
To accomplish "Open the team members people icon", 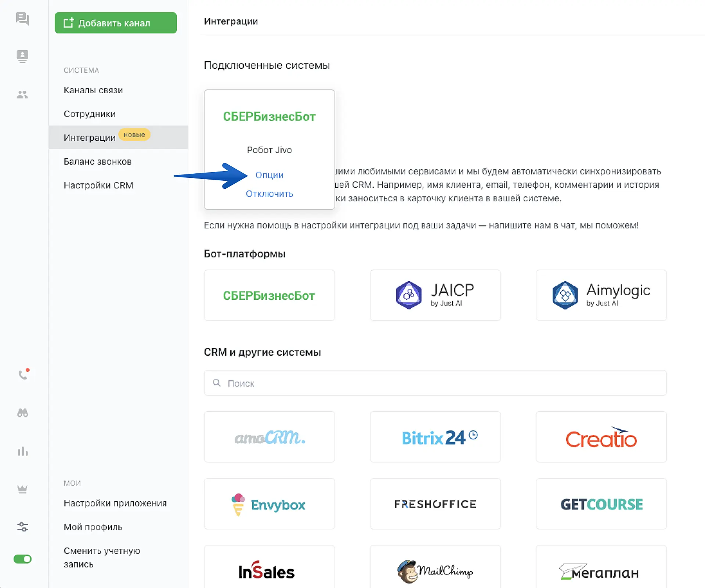I will [22, 95].
